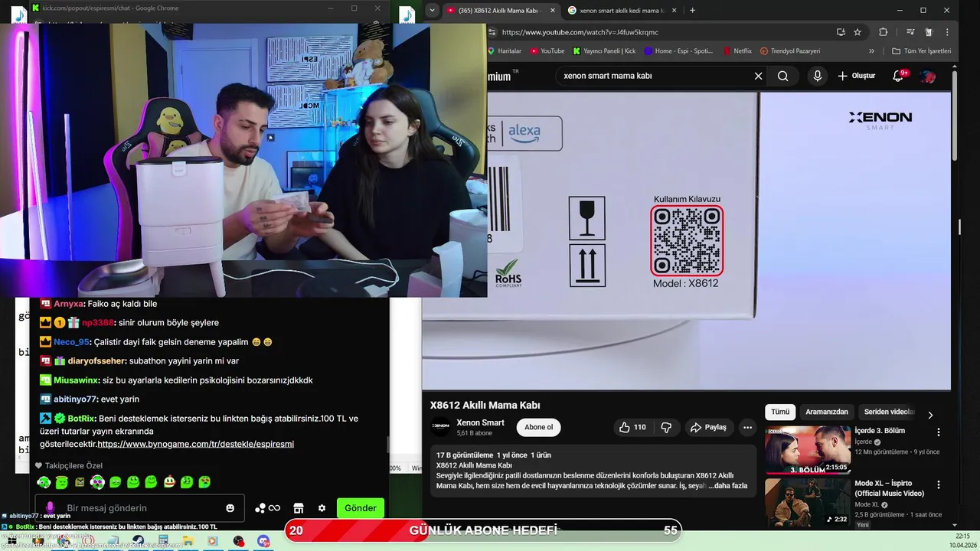
Task: Expand description with ...daha fazla
Action: click(x=728, y=486)
